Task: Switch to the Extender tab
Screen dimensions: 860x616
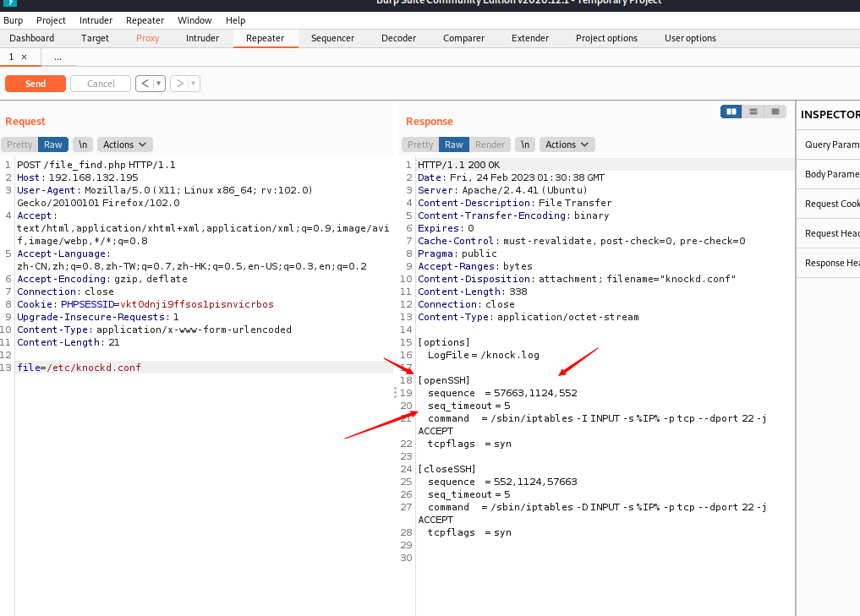Action: click(x=530, y=38)
